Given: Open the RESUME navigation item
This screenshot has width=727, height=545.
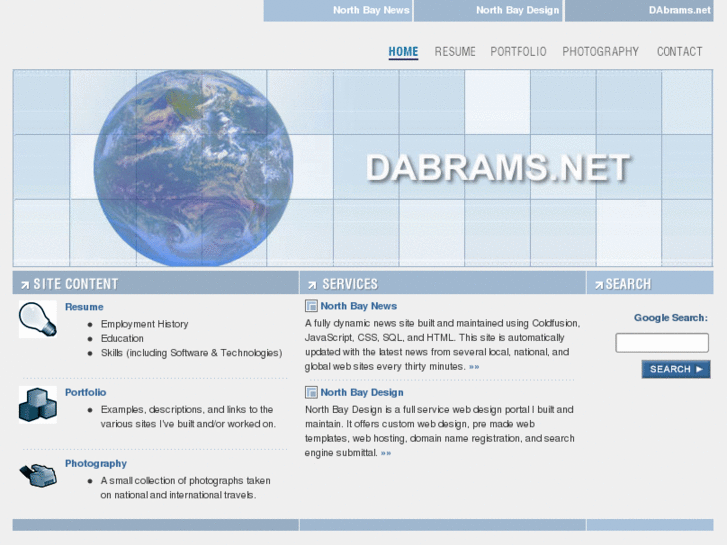Looking at the screenshot, I should [x=455, y=51].
